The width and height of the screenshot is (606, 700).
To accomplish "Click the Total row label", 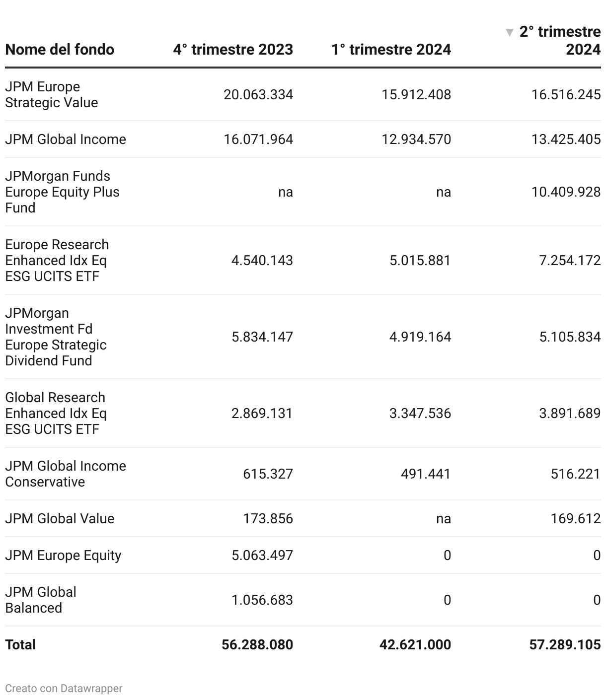I will 20,644.
